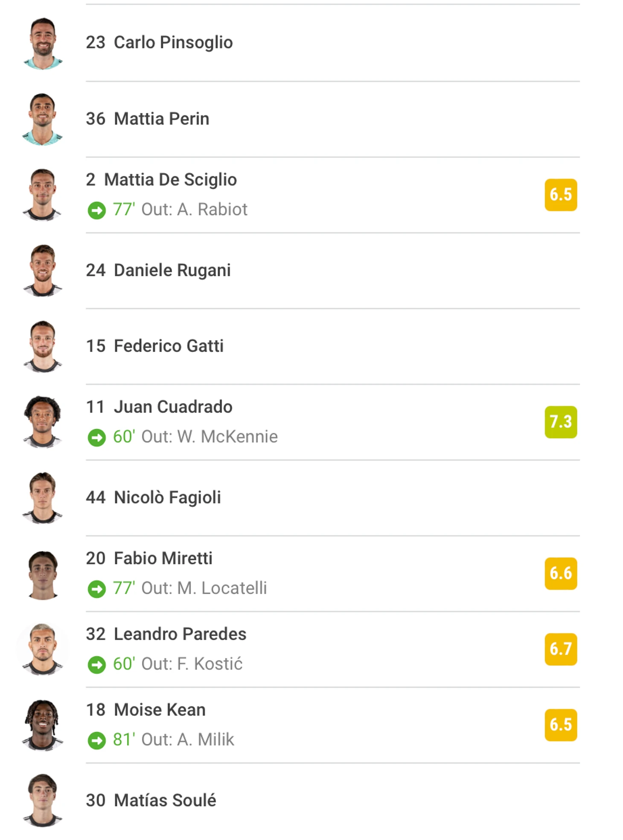Select Daniele Rugani's headshot
This screenshot has height=840, width=623.
tap(43, 270)
